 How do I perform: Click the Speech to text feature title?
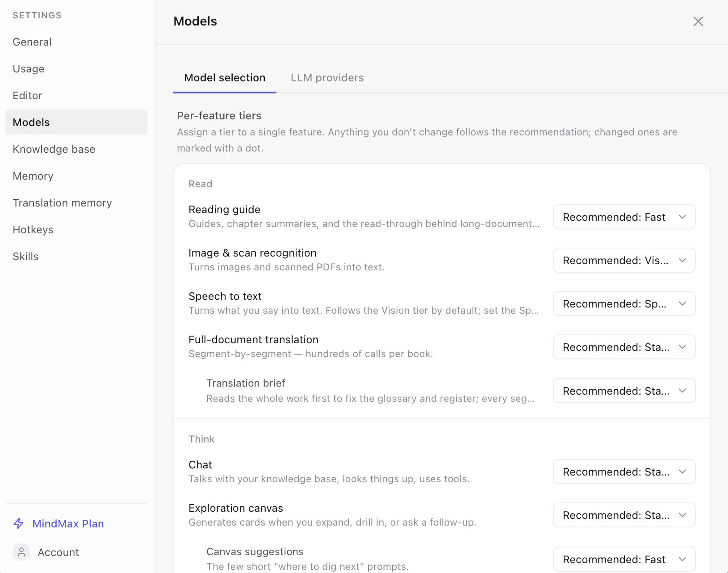[x=225, y=296]
